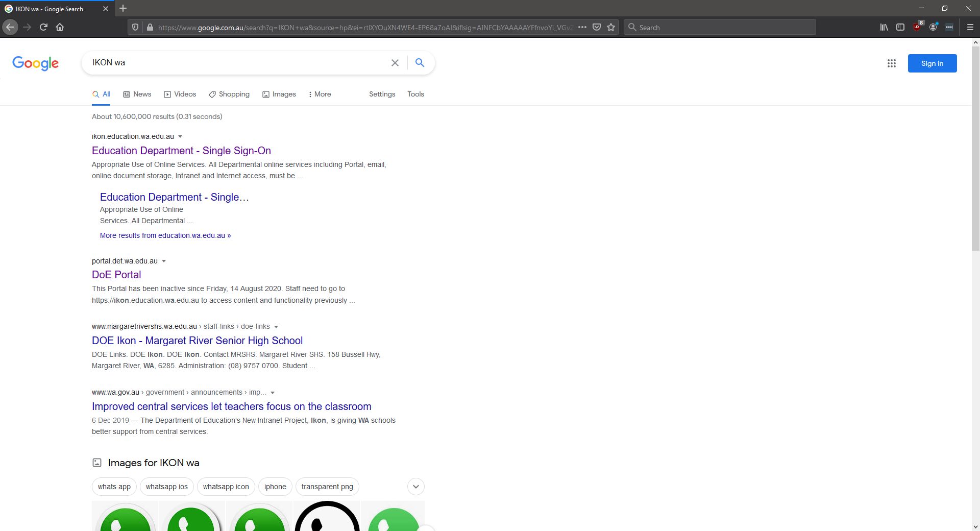The image size is (980, 531).
Task: Go back to the previous page
Action: [10, 27]
